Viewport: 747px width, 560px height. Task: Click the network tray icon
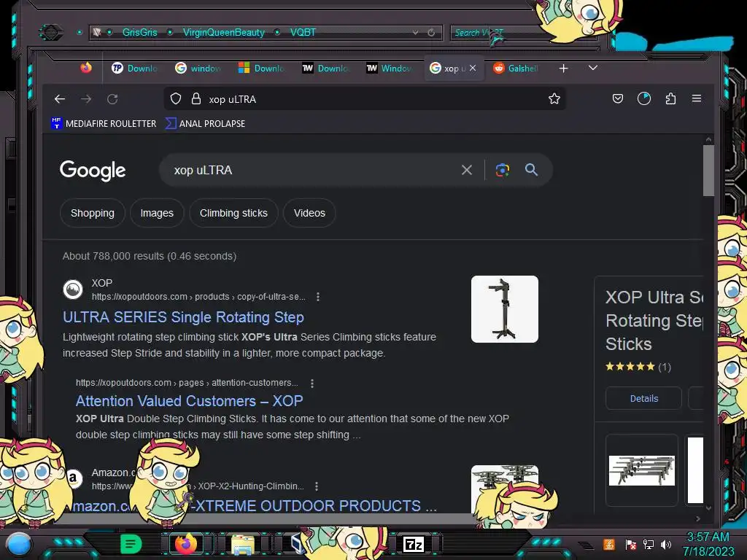point(649,544)
